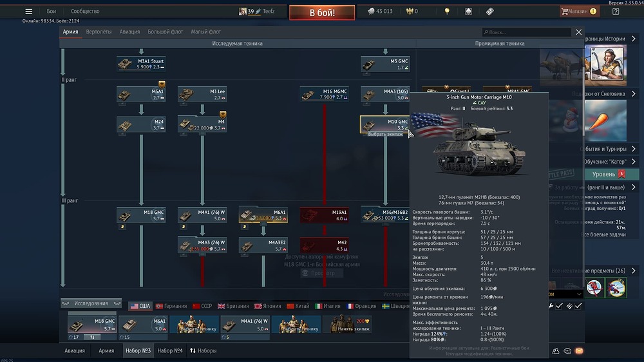The width and height of the screenshot is (644, 362).
Task: Switch to the Большой флот tab
Action: pos(165,32)
